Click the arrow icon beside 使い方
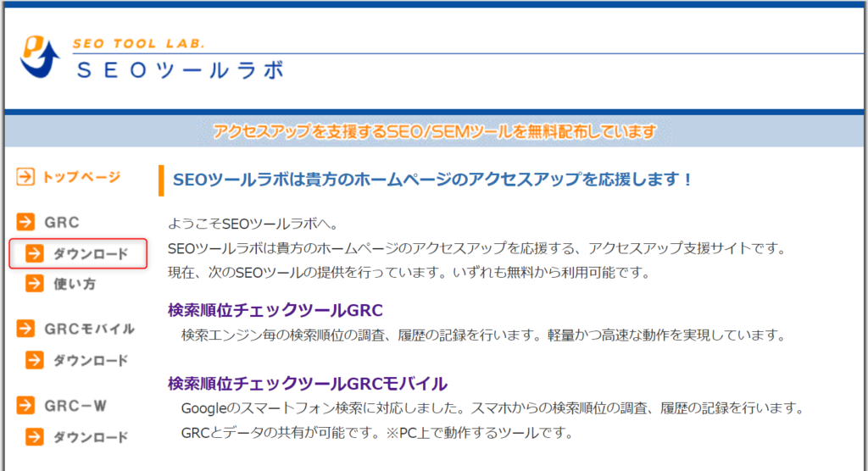This screenshot has height=471, width=868. click(34, 284)
